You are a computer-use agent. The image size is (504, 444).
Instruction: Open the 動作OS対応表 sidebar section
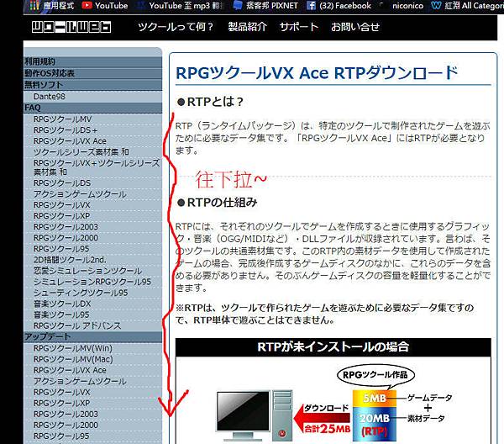coord(93,73)
